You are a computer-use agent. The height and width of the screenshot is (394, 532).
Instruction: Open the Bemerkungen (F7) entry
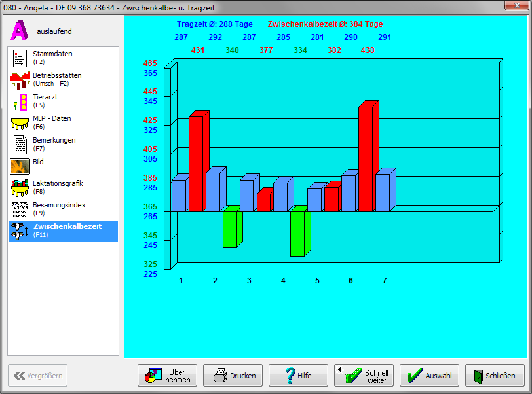[x=63, y=145]
